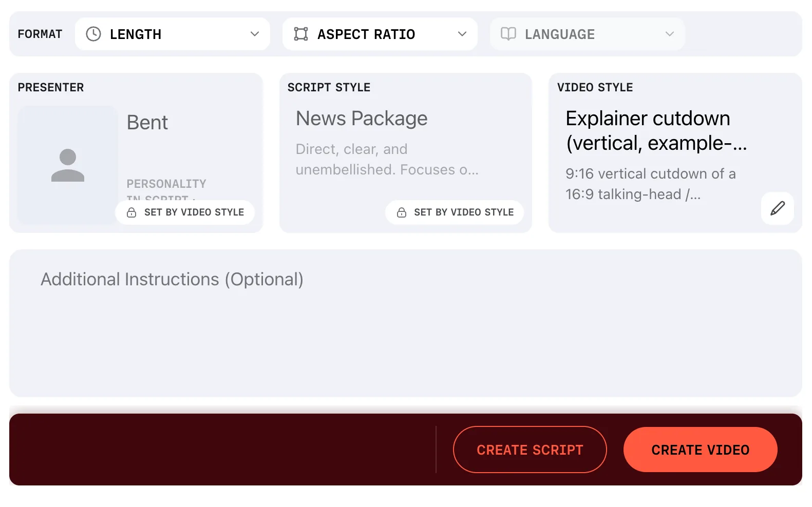The image size is (812, 507).
Task: Click into the Additional Instructions text field
Action: point(406,323)
